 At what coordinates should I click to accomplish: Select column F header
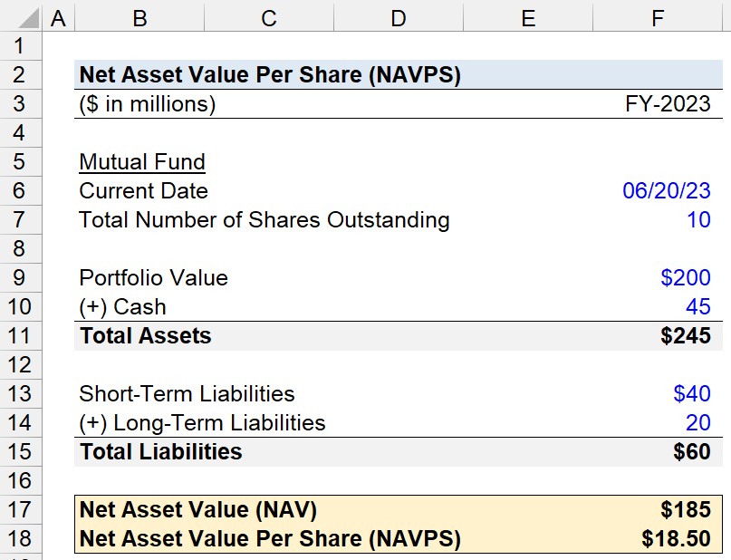658,18
